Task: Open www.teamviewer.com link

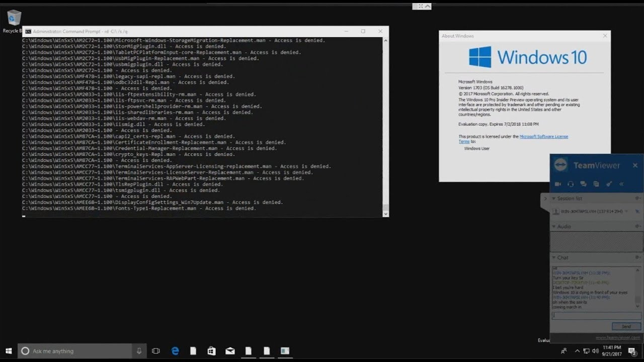Action: (617, 338)
